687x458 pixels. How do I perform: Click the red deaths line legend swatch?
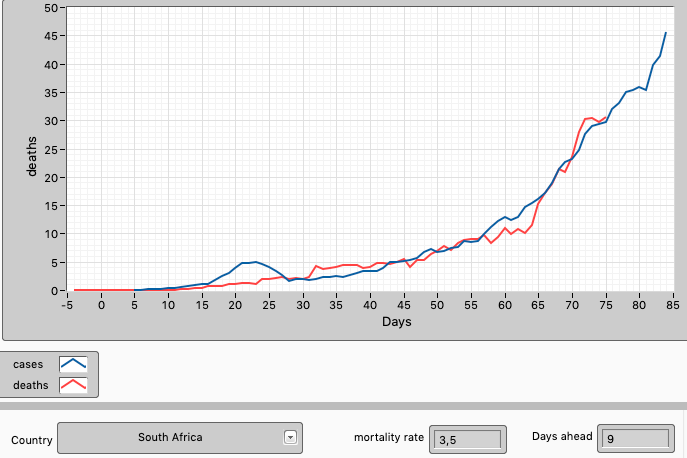point(73,385)
